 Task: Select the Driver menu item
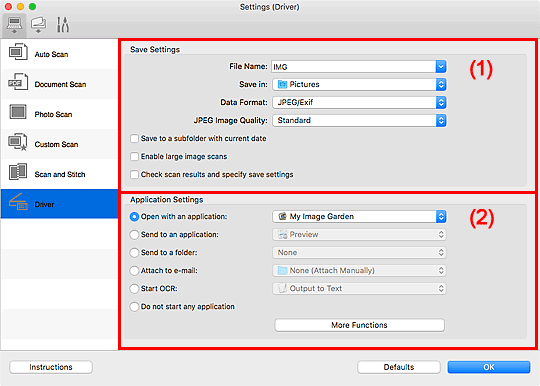tap(59, 204)
